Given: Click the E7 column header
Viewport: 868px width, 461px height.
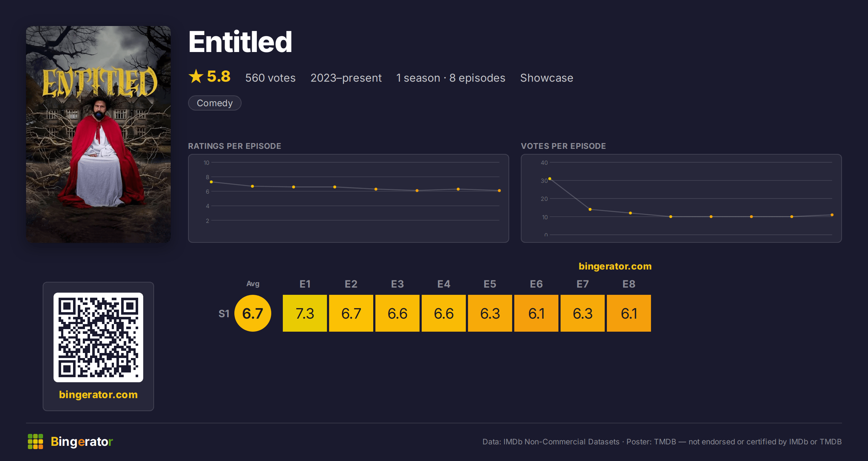Looking at the screenshot, I should (583, 284).
